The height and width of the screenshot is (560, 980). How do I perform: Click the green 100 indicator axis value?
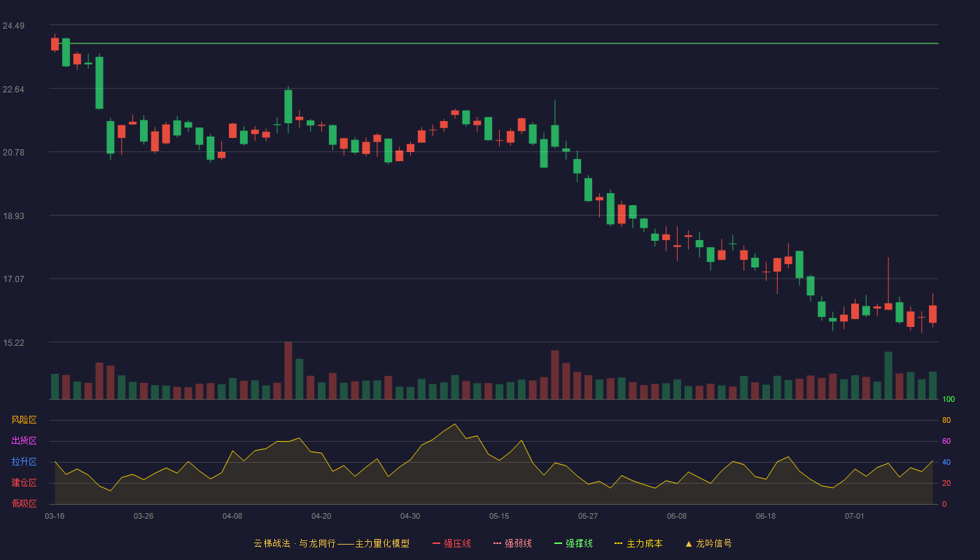click(948, 400)
